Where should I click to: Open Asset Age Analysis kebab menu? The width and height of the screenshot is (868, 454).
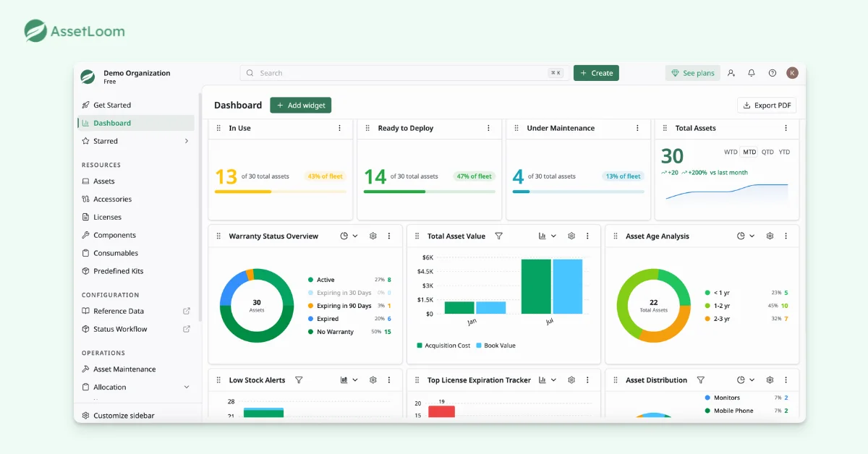[x=786, y=236]
